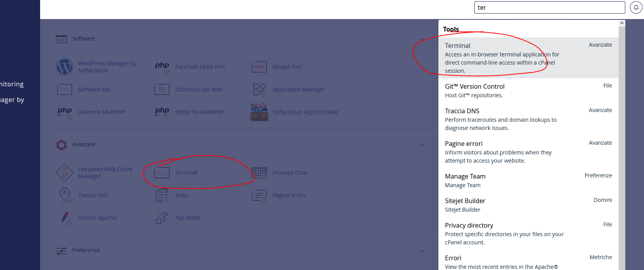Click the Traccia DNS pin icon
This screenshot has width=644, height=270.
coord(65,195)
